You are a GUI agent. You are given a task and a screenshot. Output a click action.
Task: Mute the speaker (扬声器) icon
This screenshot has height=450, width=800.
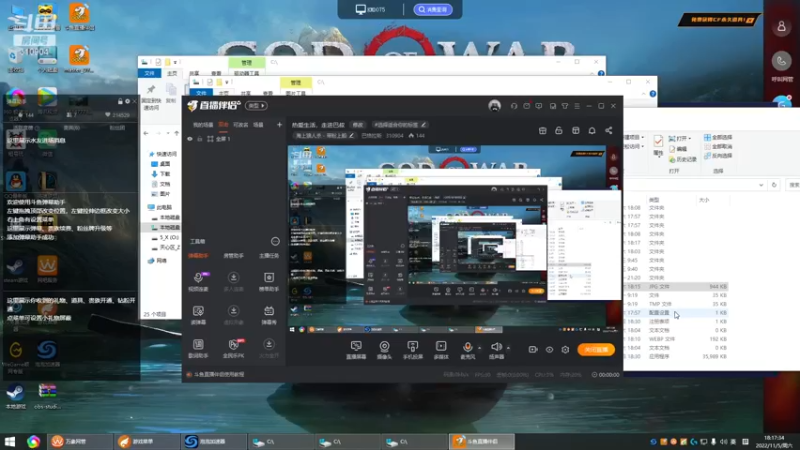point(496,347)
